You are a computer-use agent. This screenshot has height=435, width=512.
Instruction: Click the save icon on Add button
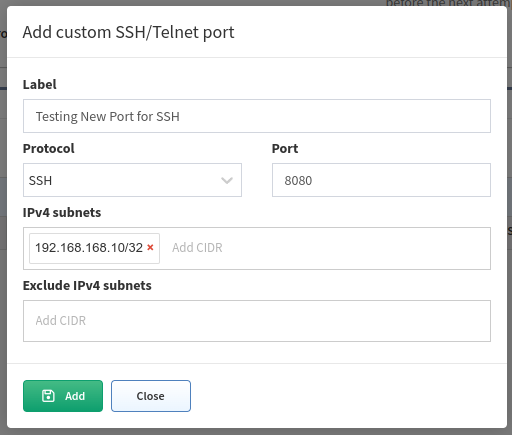pos(48,396)
